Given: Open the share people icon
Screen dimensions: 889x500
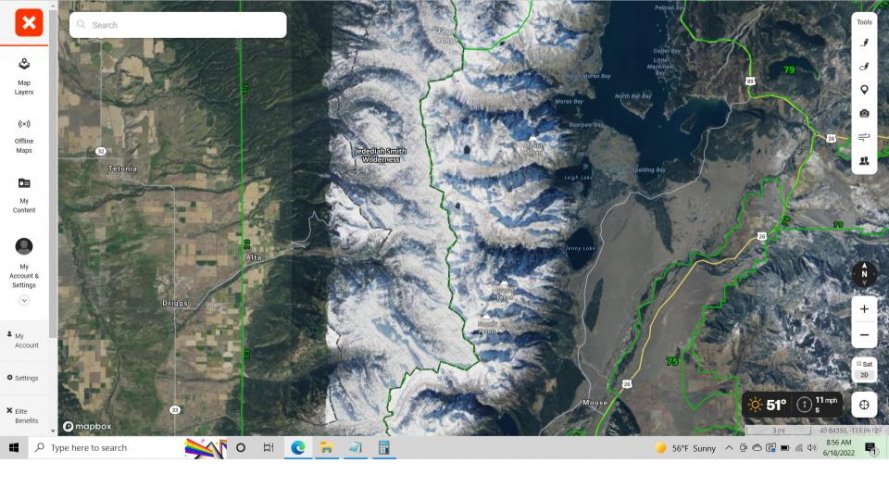Looking at the screenshot, I should (x=864, y=161).
